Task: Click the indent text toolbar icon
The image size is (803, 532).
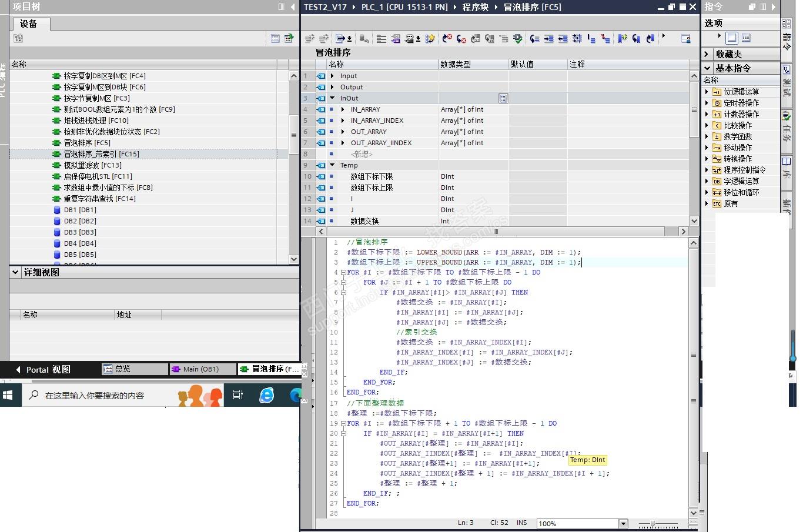Action: click(548, 39)
